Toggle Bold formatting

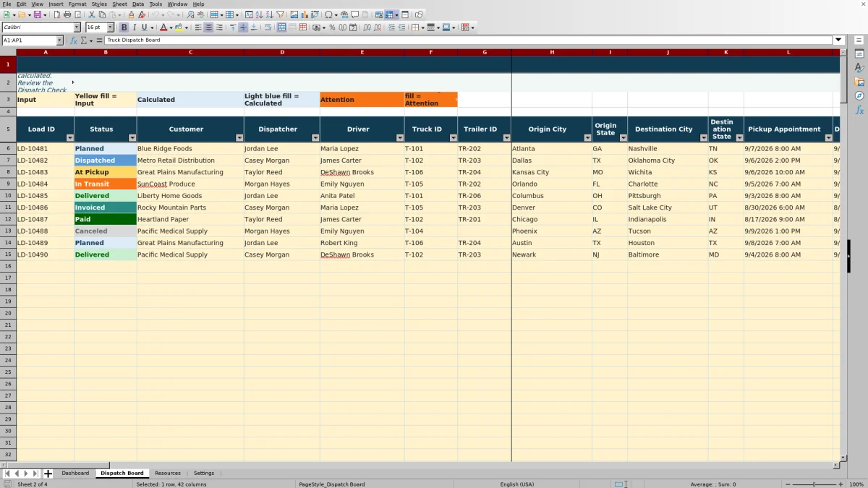click(x=124, y=27)
